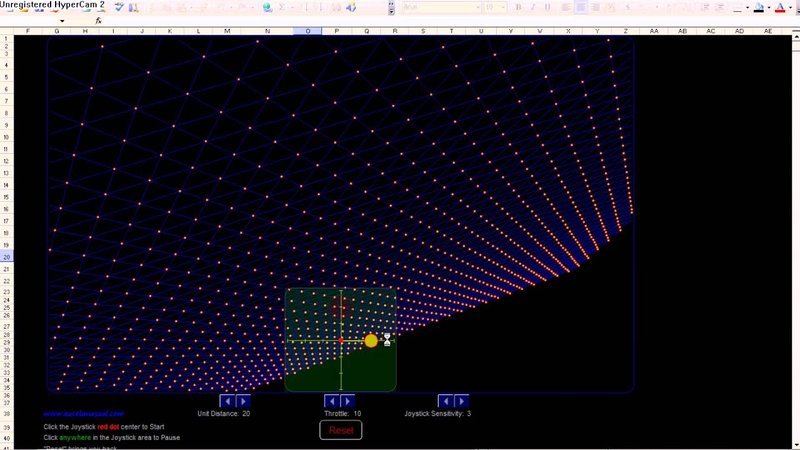The image size is (800, 450).
Task: Click the blue website link
Action: (x=84, y=414)
